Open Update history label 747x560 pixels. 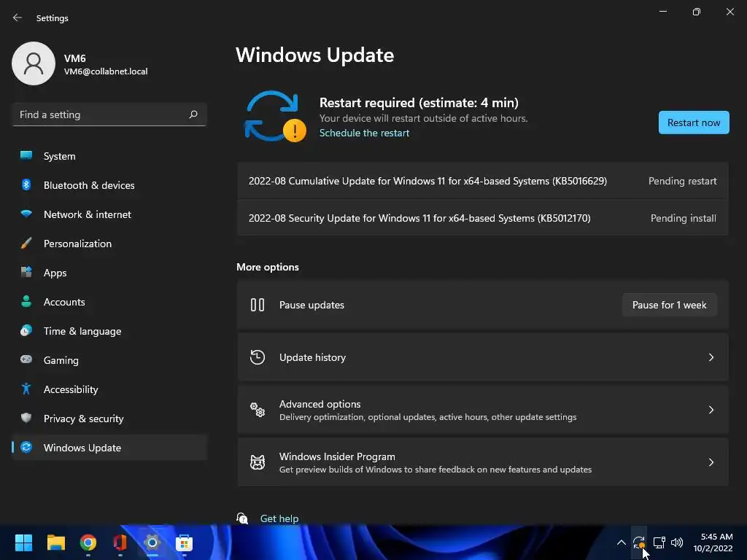tap(312, 357)
